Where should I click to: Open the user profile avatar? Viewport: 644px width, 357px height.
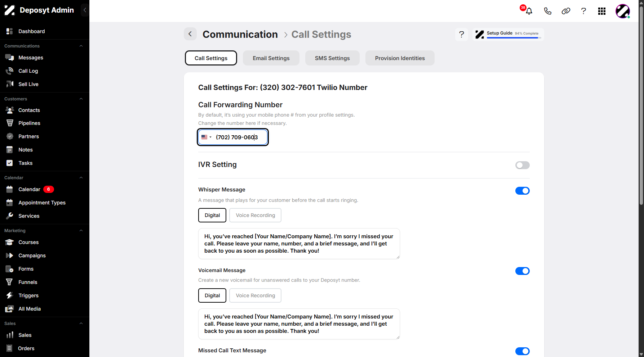[622, 11]
